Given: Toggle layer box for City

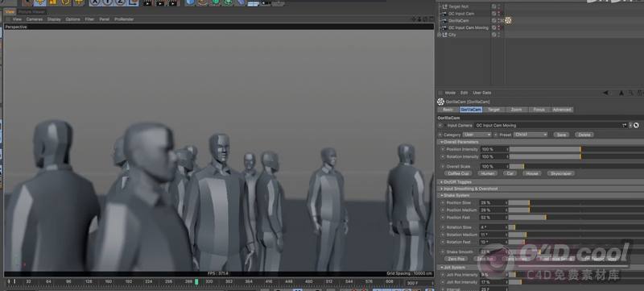Looking at the screenshot, I should [x=493, y=35].
